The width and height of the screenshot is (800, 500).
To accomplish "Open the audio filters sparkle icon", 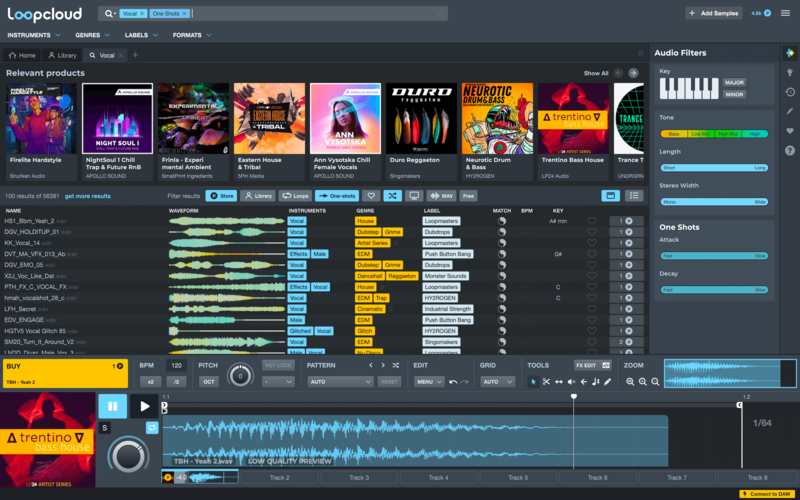I will pyautogui.click(x=790, y=53).
